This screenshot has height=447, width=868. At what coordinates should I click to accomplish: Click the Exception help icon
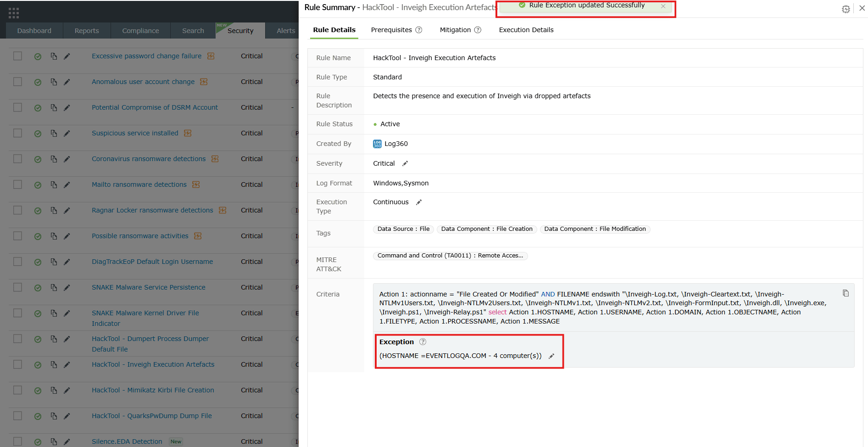(x=423, y=342)
